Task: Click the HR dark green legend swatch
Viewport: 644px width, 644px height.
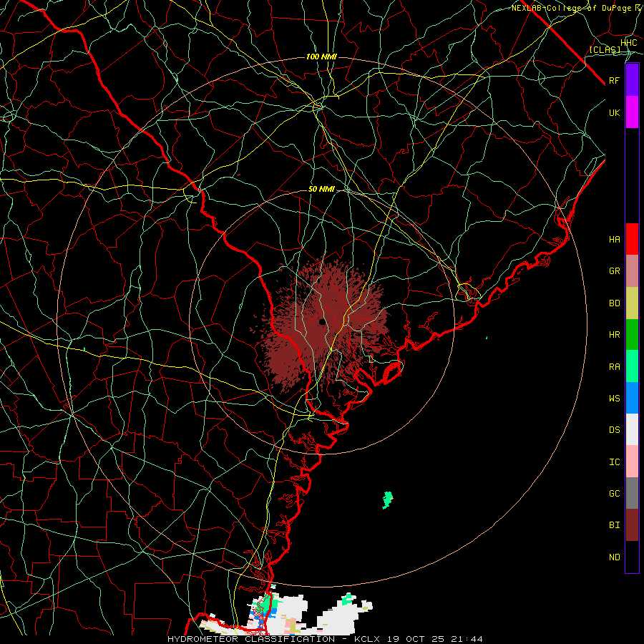Action: click(632, 334)
